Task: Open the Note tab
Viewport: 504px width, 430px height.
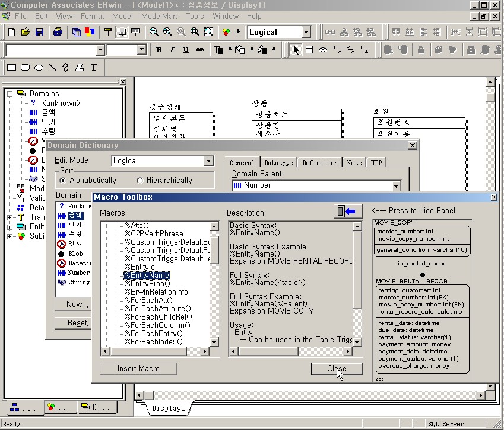Action: tap(354, 163)
